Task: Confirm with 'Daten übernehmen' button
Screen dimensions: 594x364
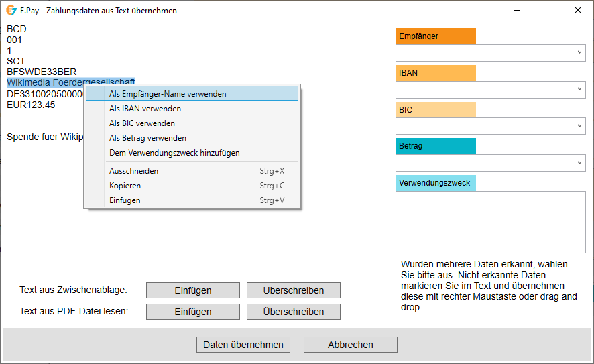Action: (x=243, y=345)
